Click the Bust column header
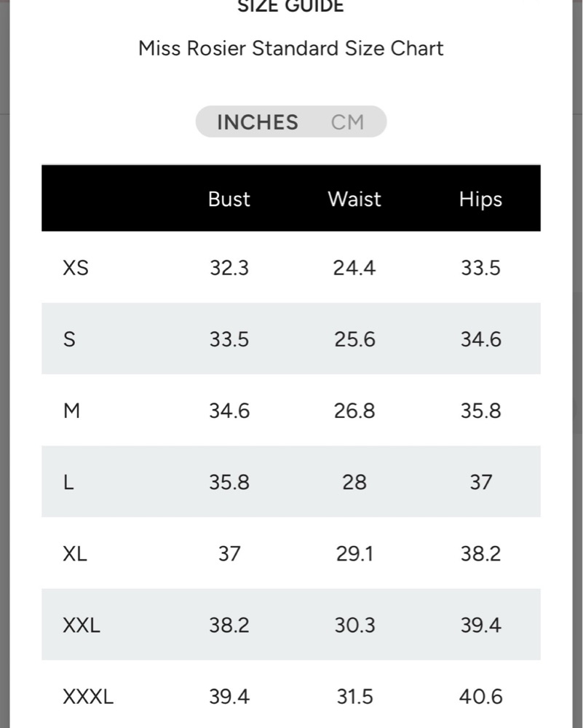This screenshot has height=728, width=583. click(229, 199)
